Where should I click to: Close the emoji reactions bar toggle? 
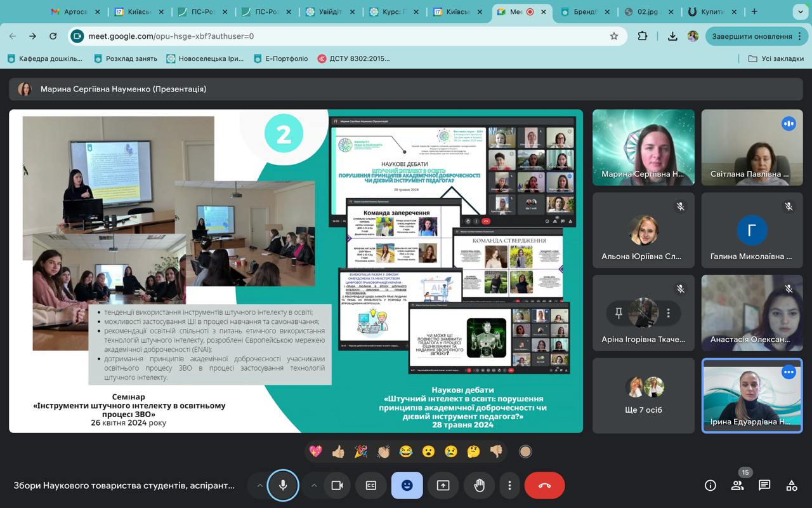[407, 485]
